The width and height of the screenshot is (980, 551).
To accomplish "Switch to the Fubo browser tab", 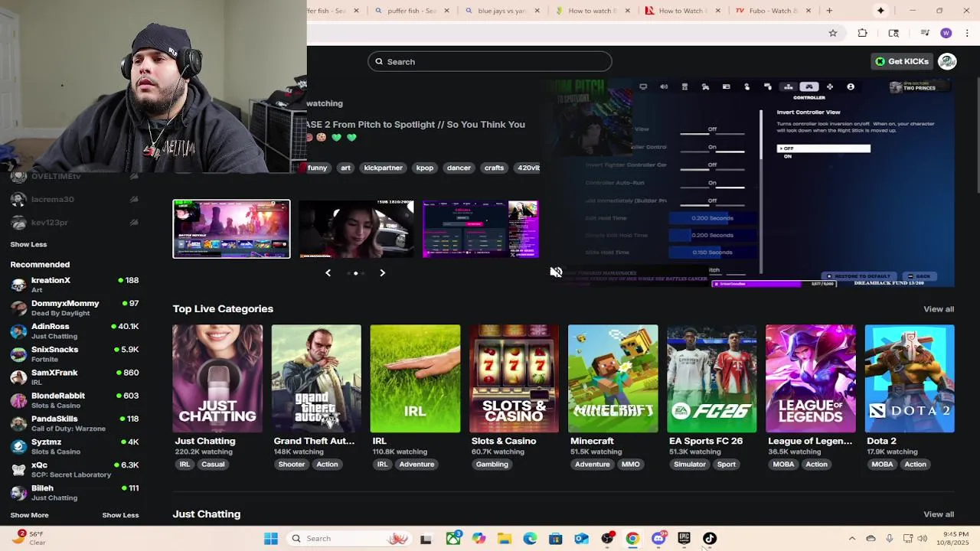I will click(x=772, y=11).
